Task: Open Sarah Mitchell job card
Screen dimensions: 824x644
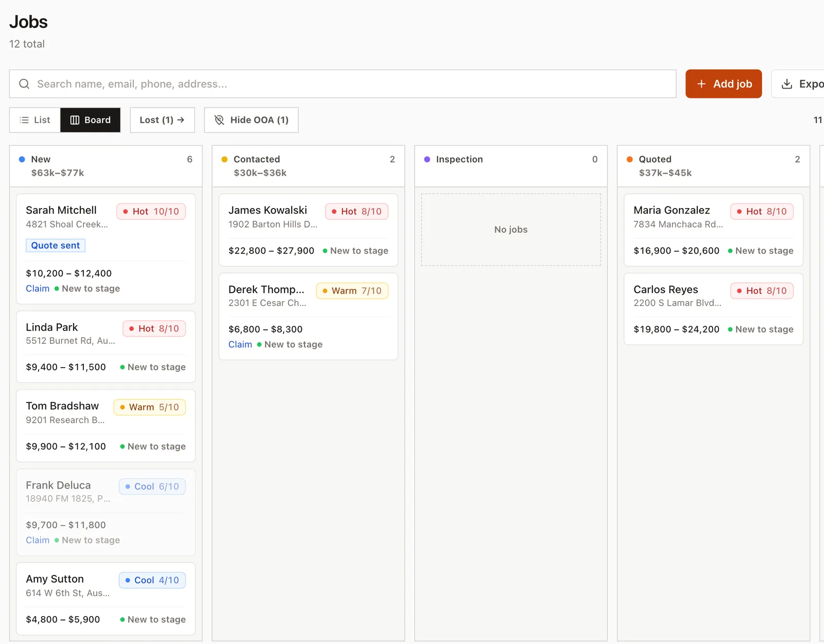Action: click(x=106, y=249)
